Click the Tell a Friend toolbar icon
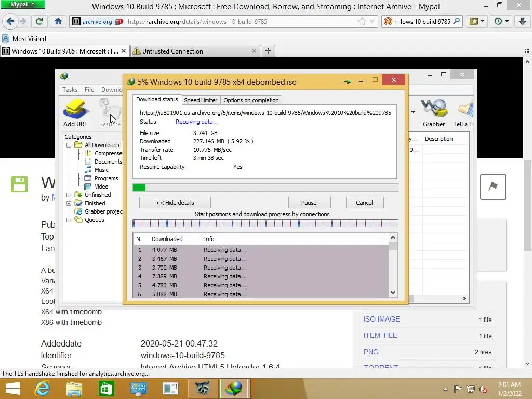532x399 pixels. [464, 113]
